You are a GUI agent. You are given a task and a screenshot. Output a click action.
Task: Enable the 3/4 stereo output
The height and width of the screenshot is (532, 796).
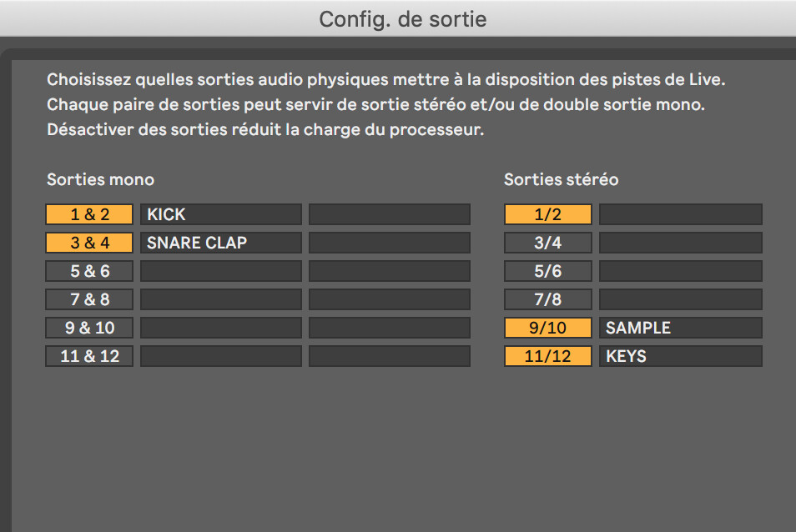tap(548, 243)
